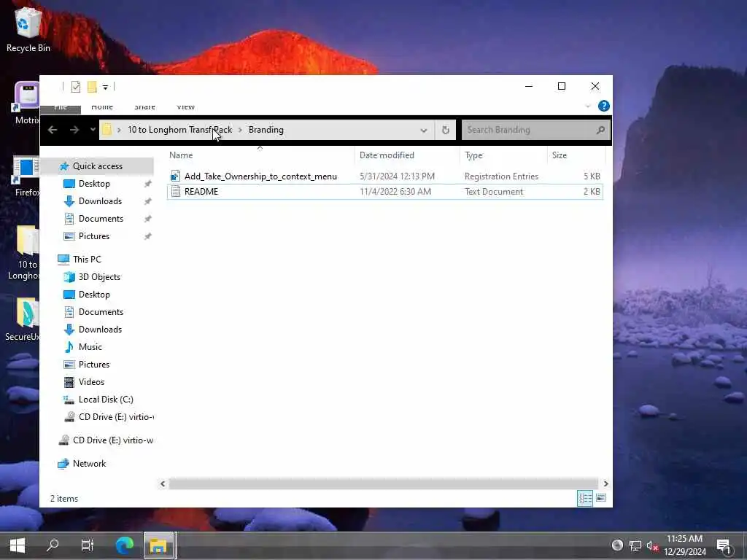747x560 pixels.
Task: Open the SecureUx desktop folder
Action: (x=23, y=319)
